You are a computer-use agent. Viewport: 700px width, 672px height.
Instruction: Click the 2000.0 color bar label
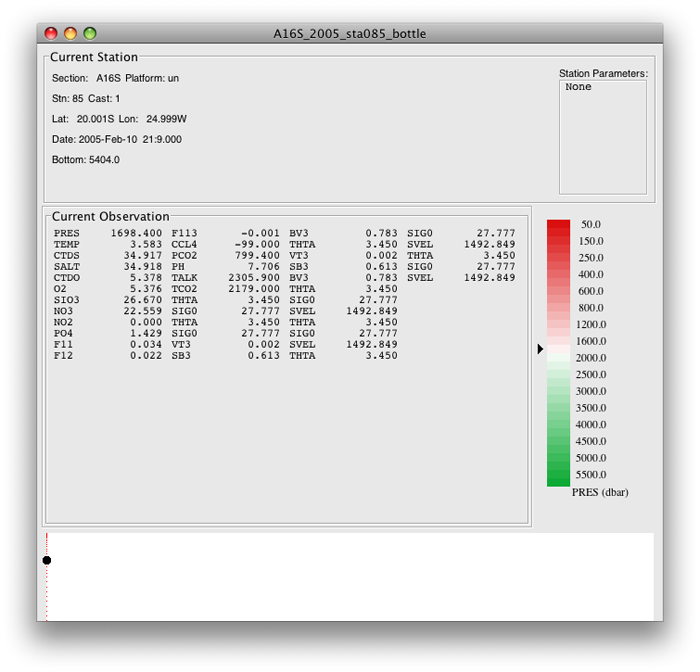(591, 358)
